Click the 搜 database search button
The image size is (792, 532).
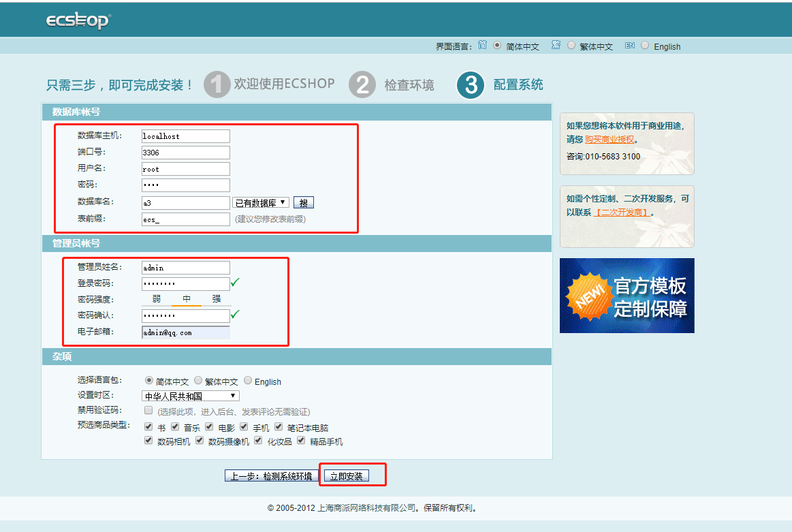[x=304, y=202]
